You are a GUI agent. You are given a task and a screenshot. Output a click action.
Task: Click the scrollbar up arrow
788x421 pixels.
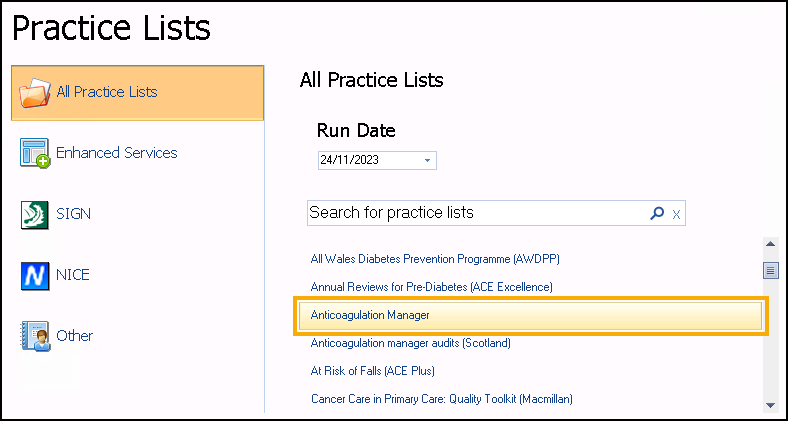[770, 243]
